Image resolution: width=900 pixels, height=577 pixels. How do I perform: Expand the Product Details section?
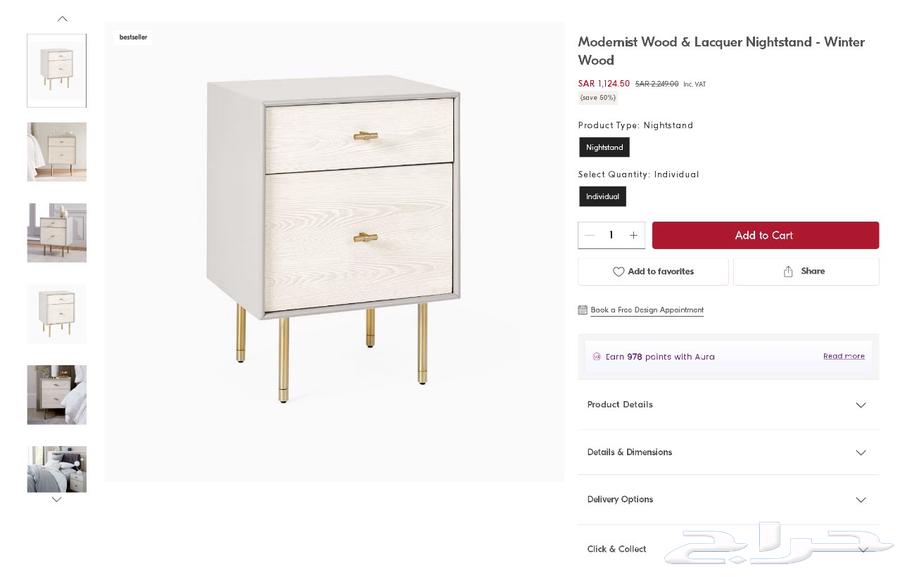point(728,405)
